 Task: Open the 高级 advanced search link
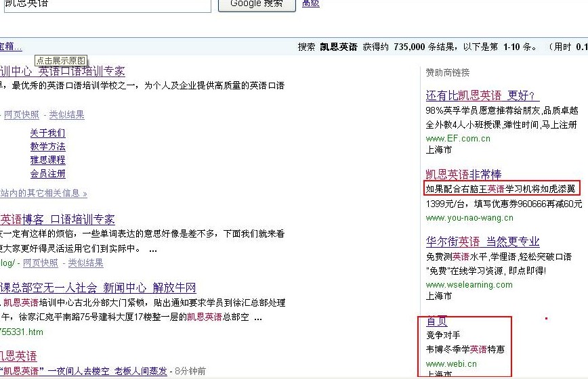point(311,3)
